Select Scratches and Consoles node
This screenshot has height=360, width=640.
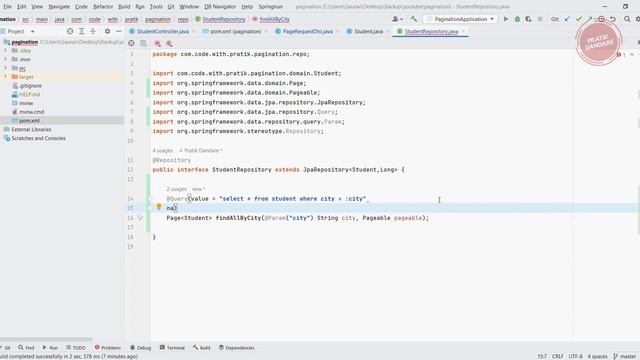pos(38,138)
